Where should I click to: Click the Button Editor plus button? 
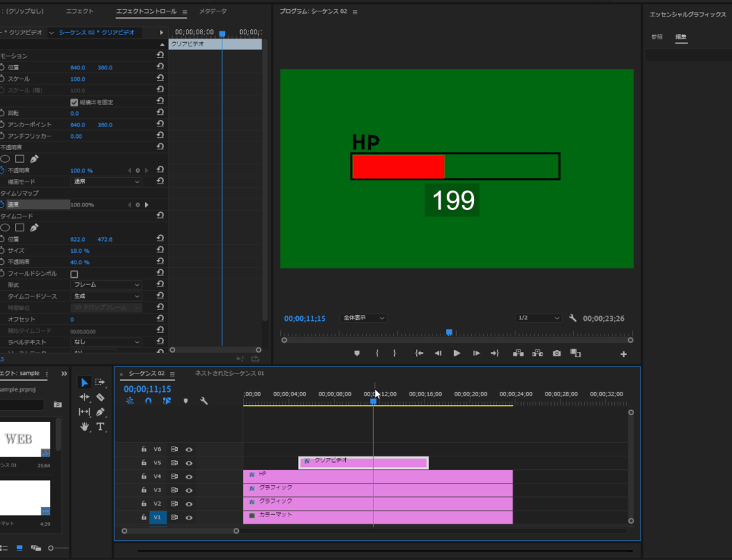coord(623,354)
